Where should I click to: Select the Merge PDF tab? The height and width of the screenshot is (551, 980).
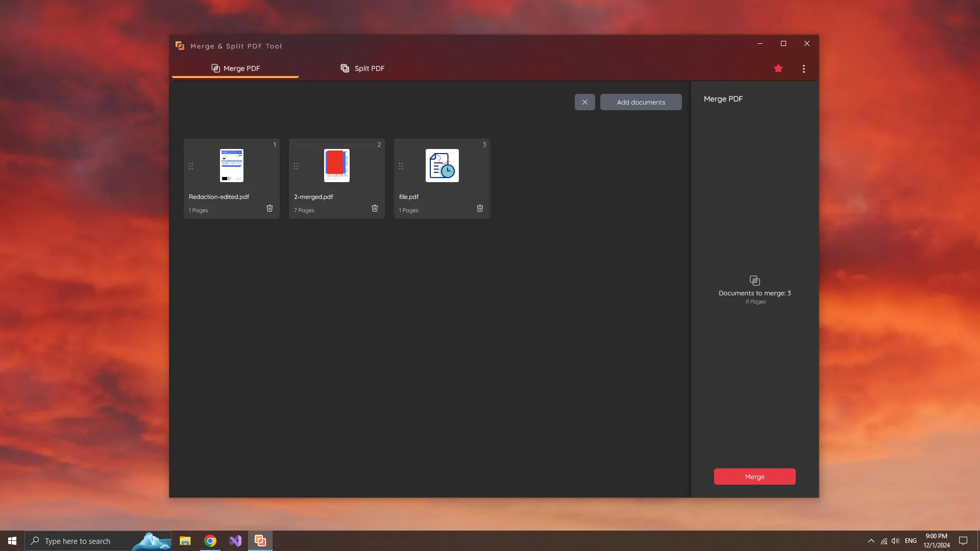[242, 68]
